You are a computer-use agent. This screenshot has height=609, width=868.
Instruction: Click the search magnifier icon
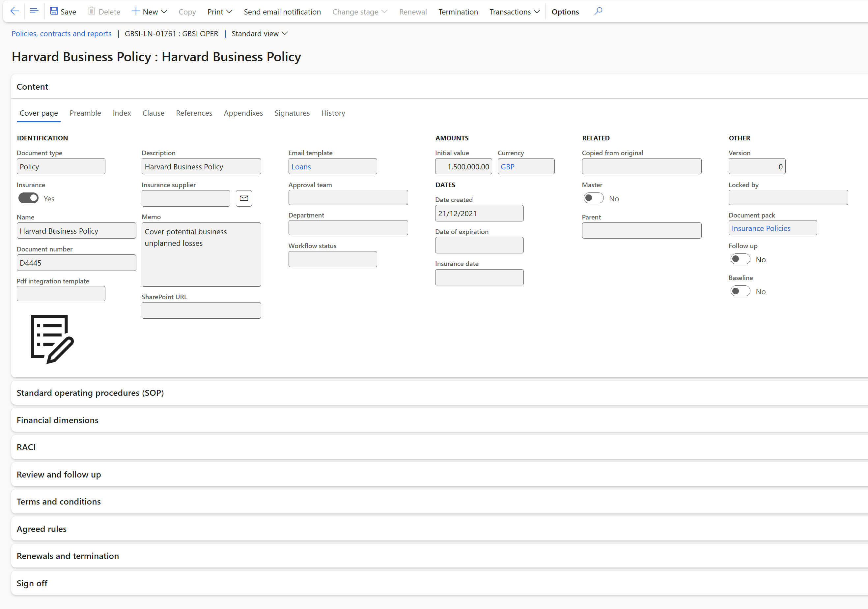598,11
